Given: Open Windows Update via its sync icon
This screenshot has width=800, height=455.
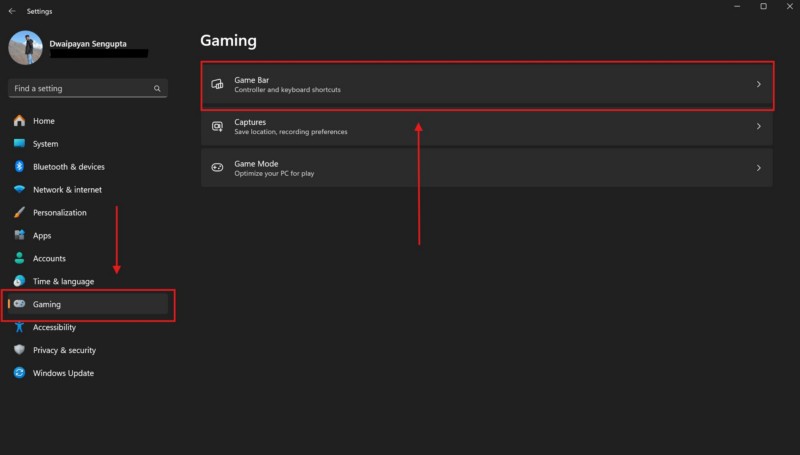Looking at the screenshot, I should point(19,373).
